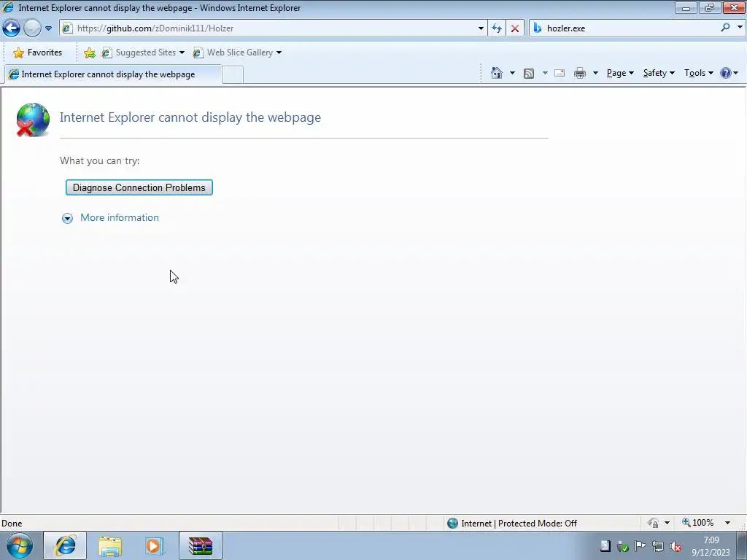Click the white document tray icon
This screenshot has width=747, height=560.
pyautogui.click(x=605, y=546)
